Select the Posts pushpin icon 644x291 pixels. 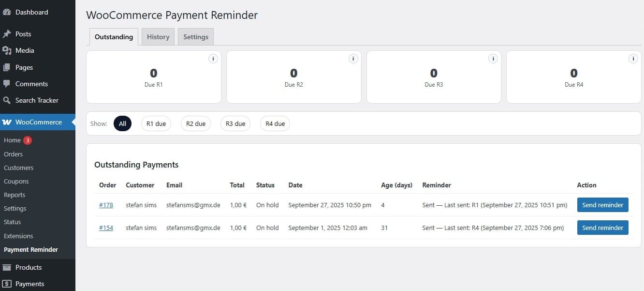7,34
